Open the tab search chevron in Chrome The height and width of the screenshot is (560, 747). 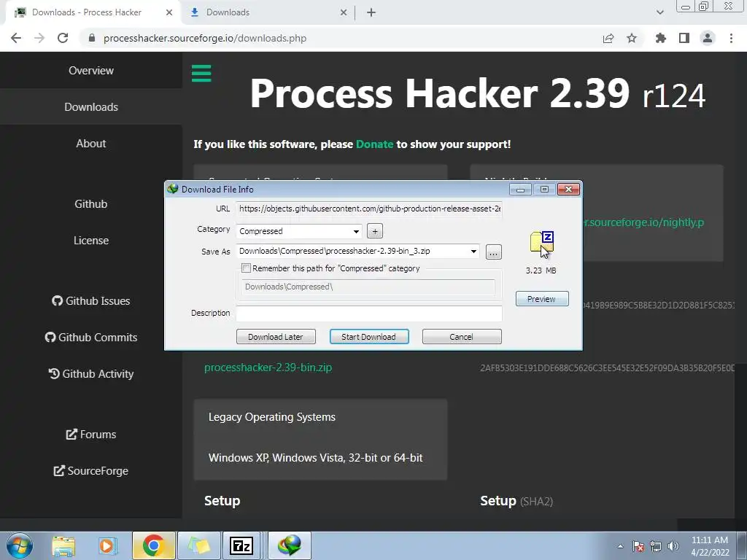click(659, 12)
